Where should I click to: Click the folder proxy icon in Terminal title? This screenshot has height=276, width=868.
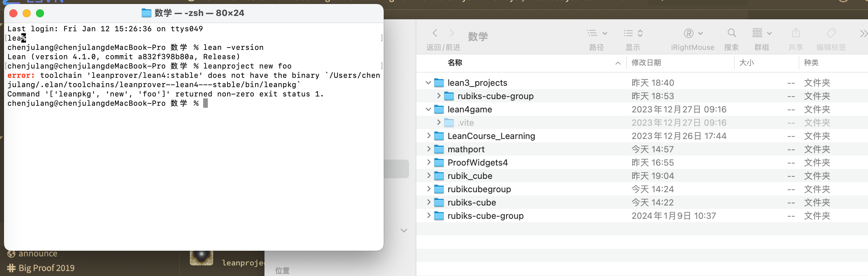(146, 13)
